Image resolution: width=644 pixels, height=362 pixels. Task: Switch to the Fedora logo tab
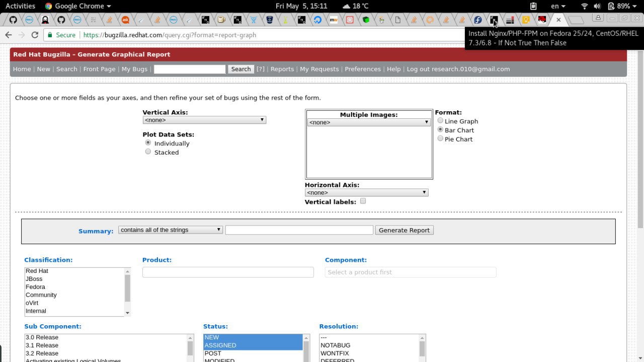pos(478,20)
